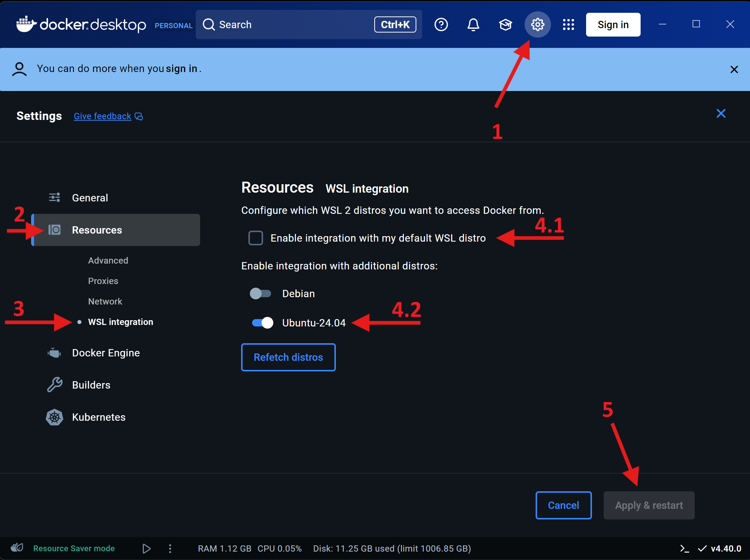The height and width of the screenshot is (560, 750).
Task: Select Resources in settings sidebar
Action: tap(116, 230)
